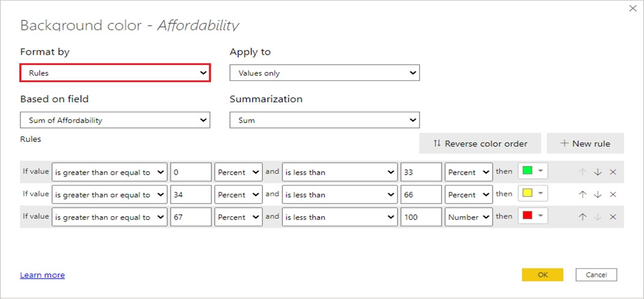This screenshot has height=299, width=644.
Task: Open the yellow color swatch picker
Action: (x=533, y=194)
